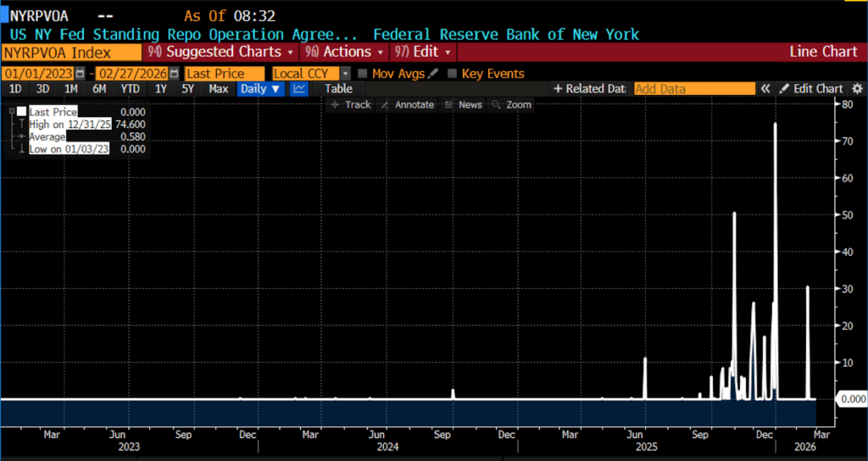Screen dimensions: 868x461
Task: Click the Edit Chart button
Action: (811, 89)
